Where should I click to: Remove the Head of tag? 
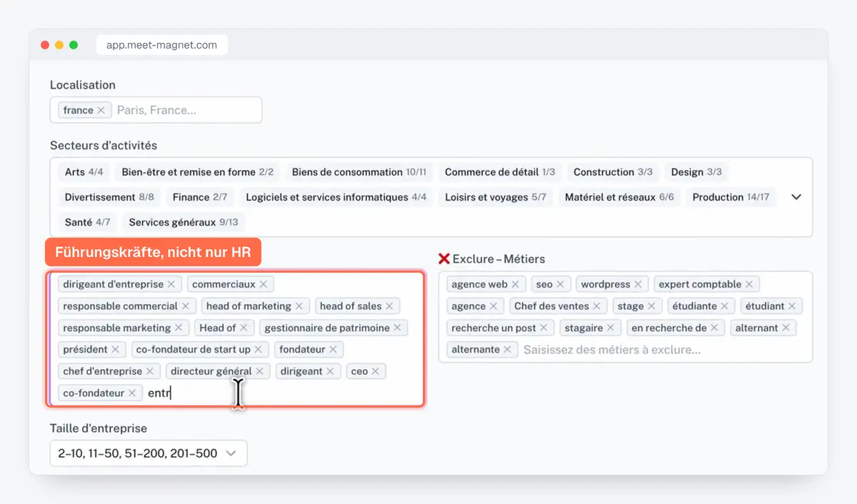(x=244, y=328)
